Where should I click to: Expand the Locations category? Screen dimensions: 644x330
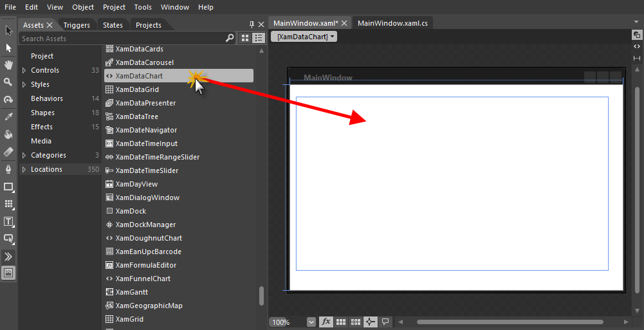coord(24,169)
